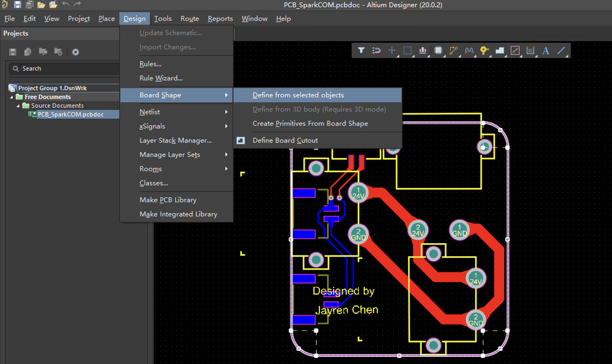Open the Window menu
Image resolution: width=612 pixels, height=364 pixels.
[255, 19]
